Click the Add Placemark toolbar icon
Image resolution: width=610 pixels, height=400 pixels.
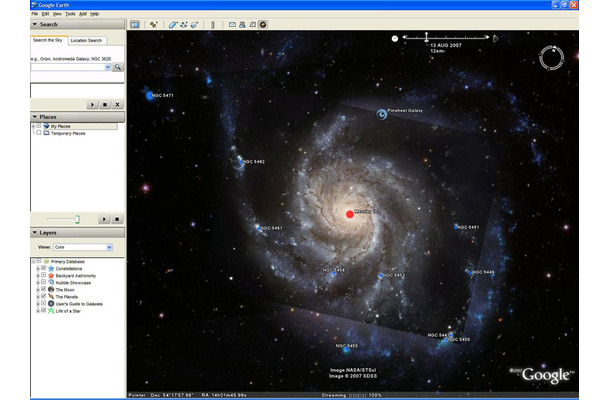tap(154, 25)
